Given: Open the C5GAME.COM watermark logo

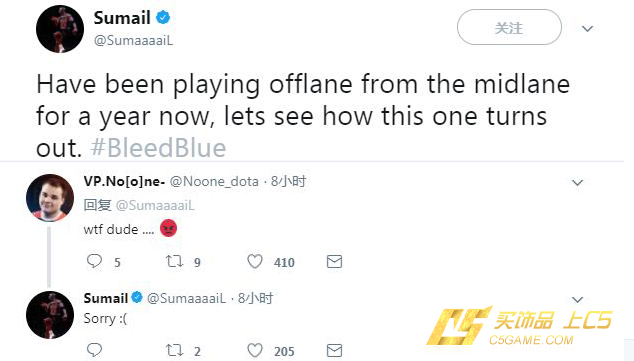Looking at the screenshot, I should 520,326.
